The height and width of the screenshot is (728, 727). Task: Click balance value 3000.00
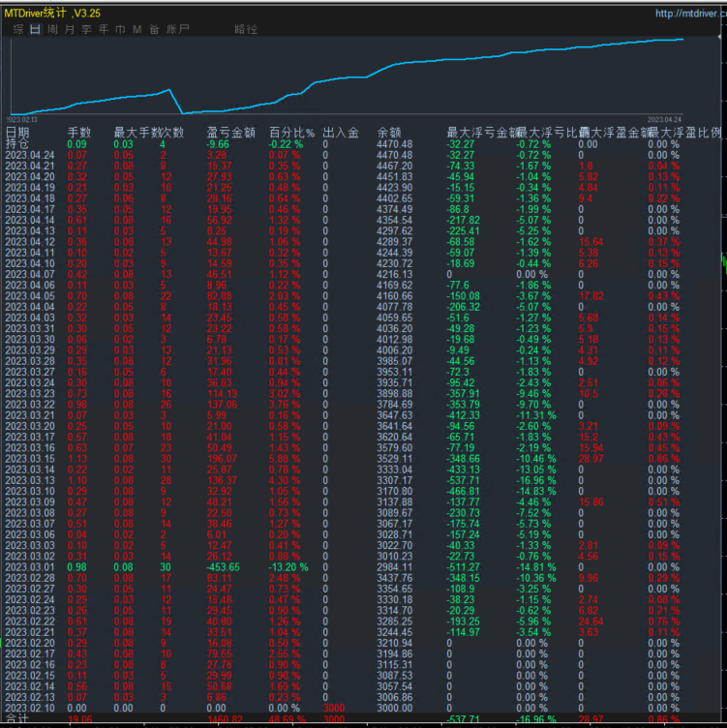[394, 709]
